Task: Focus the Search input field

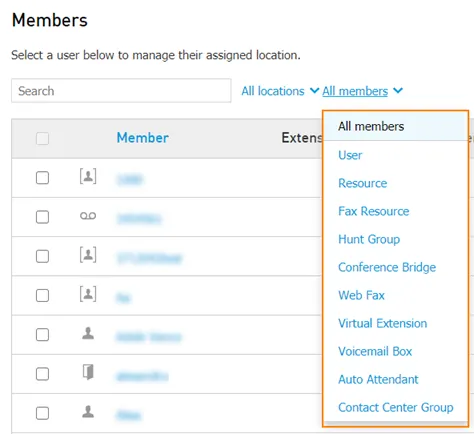Action: coord(121,91)
